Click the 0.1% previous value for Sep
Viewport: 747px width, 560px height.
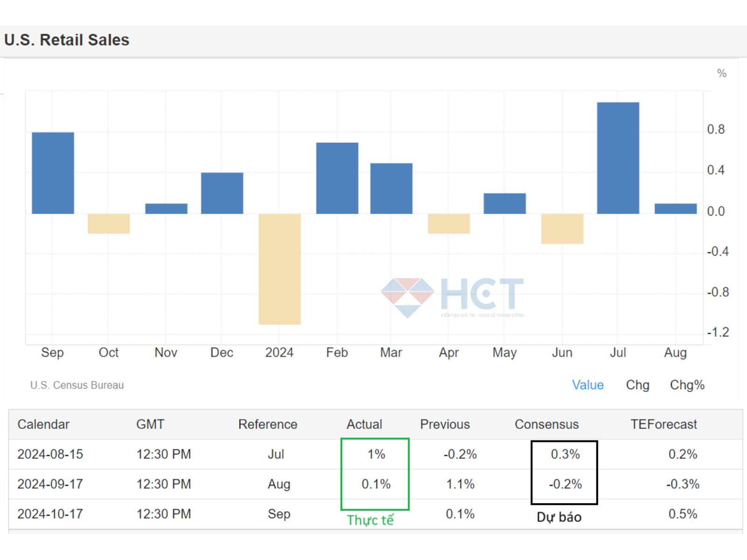[x=460, y=514]
